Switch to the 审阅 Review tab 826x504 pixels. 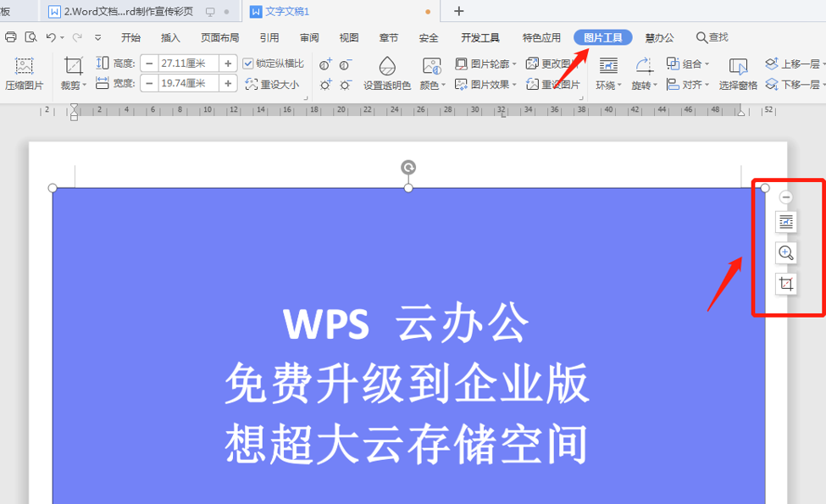click(x=309, y=37)
